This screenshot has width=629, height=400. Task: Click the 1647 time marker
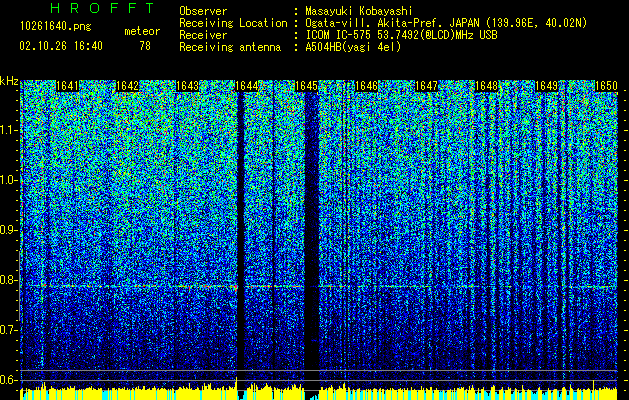tap(426, 86)
